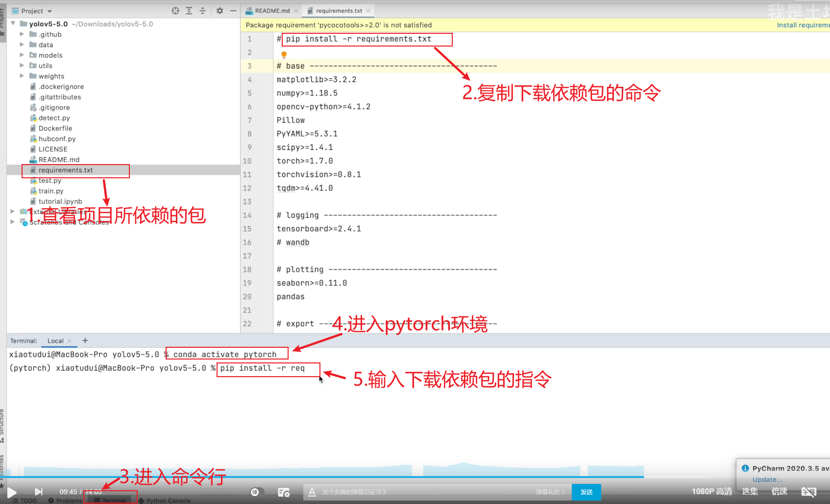Click the torch>=1.7.0 line in editor
Image resolution: width=830 pixels, height=504 pixels.
pyautogui.click(x=305, y=161)
